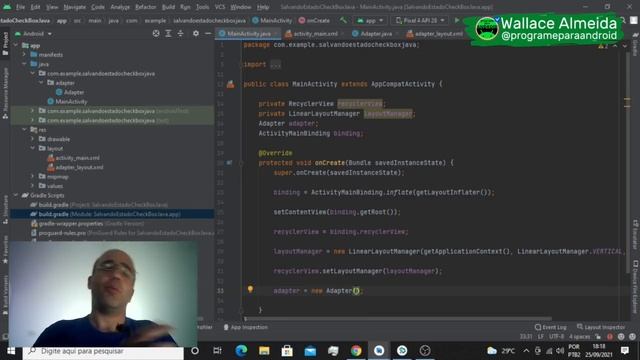Click MainActivity breadcrumb in navigation bar
This screenshot has height=360, width=640.
[272, 20]
